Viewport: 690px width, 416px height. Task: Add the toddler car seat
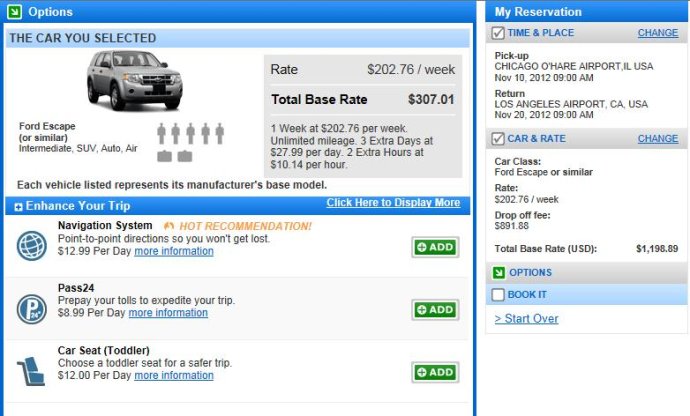pos(435,372)
